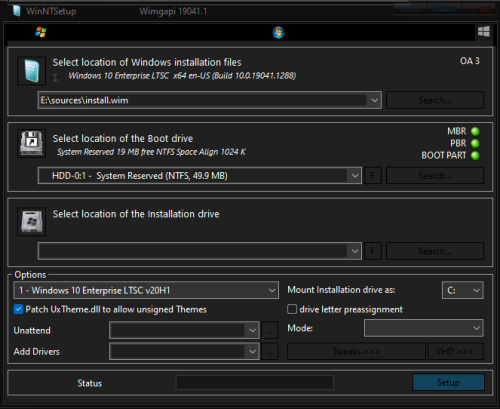The height and width of the screenshot is (409, 500).
Task: Search for Windows installation files
Action: pos(435,100)
